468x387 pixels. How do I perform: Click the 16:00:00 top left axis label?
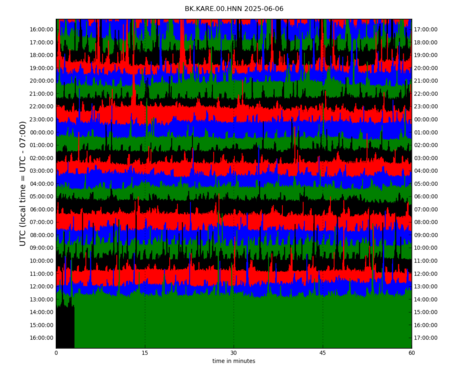click(x=41, y=29)
